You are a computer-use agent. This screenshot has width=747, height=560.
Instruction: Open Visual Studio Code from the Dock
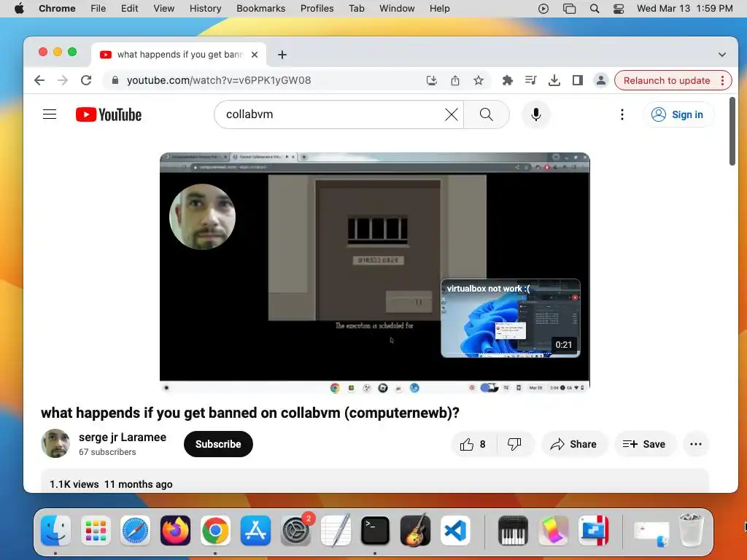coord(455,530)
